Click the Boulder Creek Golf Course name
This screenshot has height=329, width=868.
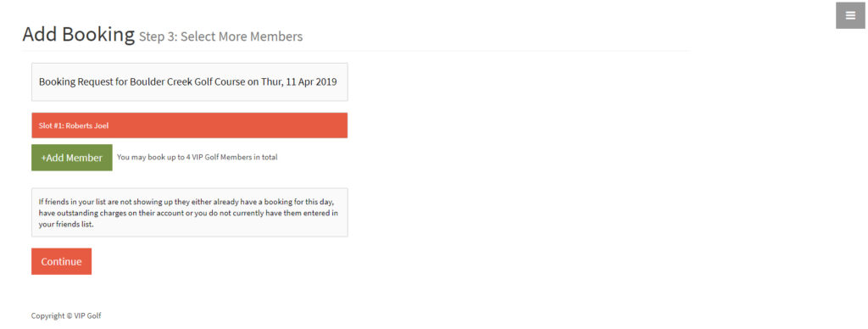pos(187,82)
